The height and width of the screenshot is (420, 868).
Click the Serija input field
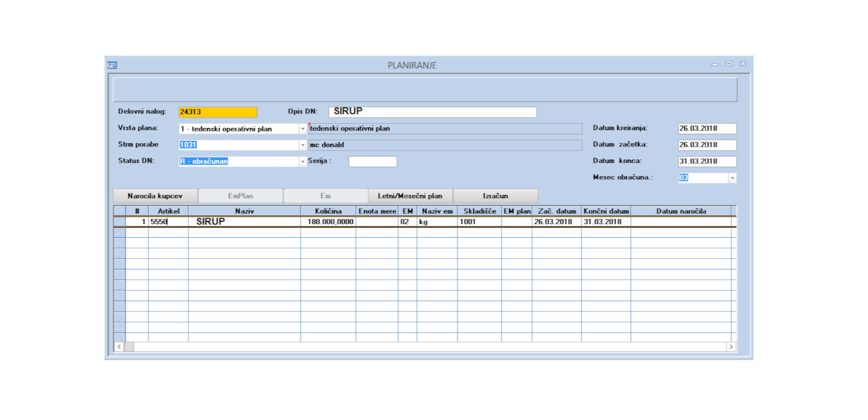click(x=373, y=161)
